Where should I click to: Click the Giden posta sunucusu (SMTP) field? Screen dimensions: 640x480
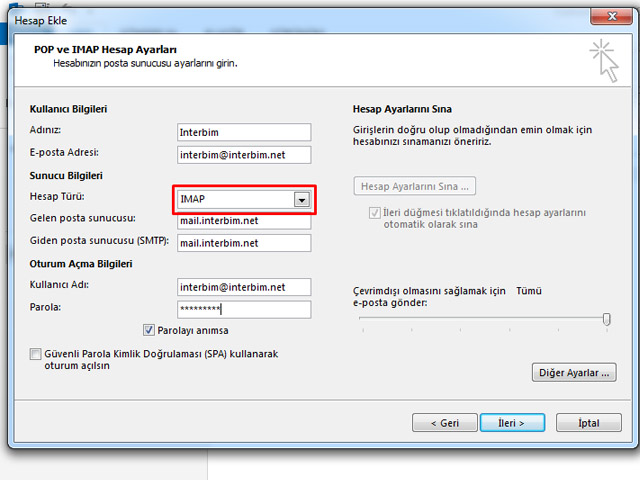(243, 242)
